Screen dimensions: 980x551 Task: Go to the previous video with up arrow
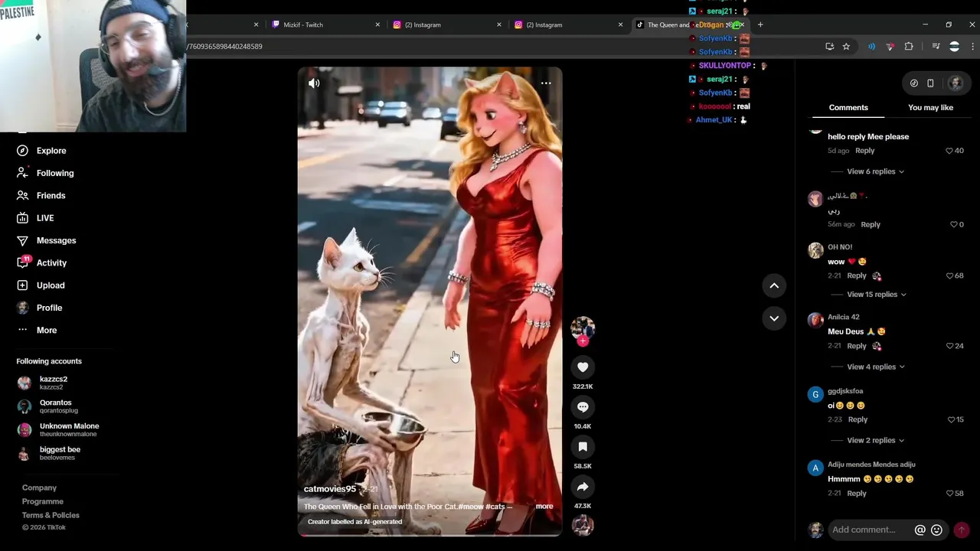click(x=774, y=285)
